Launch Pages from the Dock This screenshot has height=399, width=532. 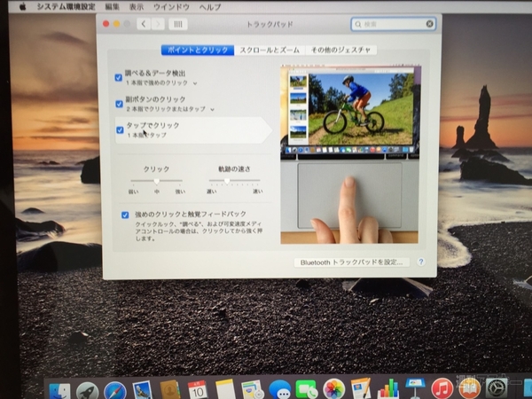[361, 388]
